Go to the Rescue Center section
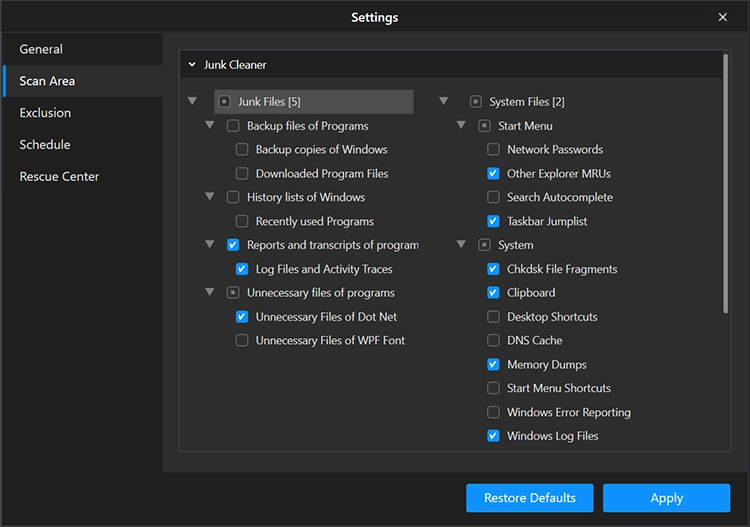The width and height of the screenshot is (750, 527). click(59, 177)
